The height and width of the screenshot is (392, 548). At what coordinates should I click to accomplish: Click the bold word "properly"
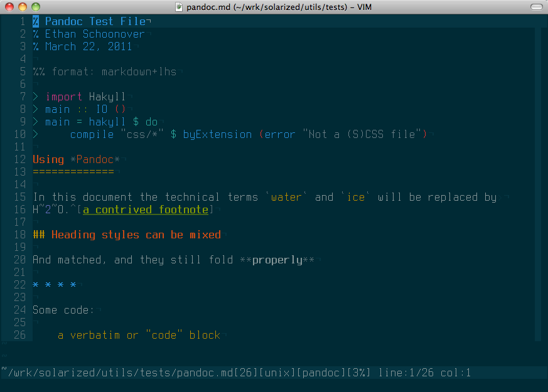(277, 260)
